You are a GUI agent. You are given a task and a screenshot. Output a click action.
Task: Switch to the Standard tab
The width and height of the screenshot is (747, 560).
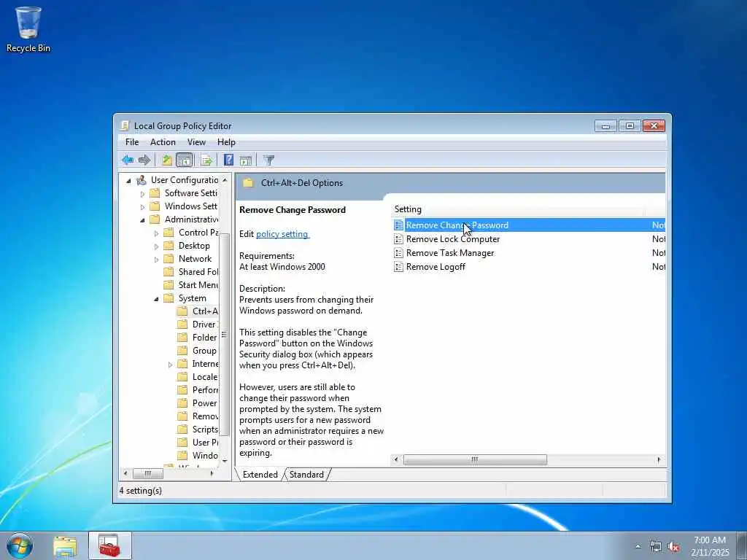coord(306,474)
